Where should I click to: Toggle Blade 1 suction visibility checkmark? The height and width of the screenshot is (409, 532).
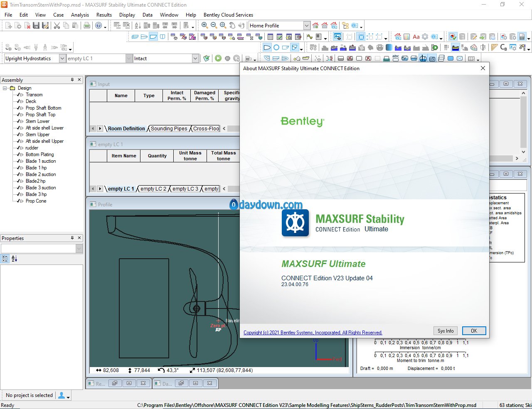pos(18,161)
